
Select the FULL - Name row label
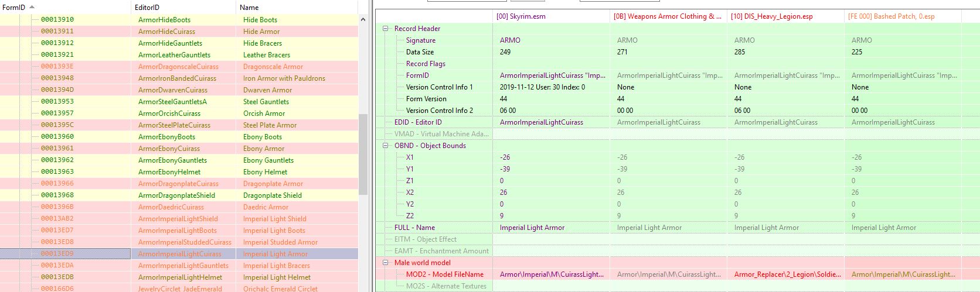click(x=414, y=228)
